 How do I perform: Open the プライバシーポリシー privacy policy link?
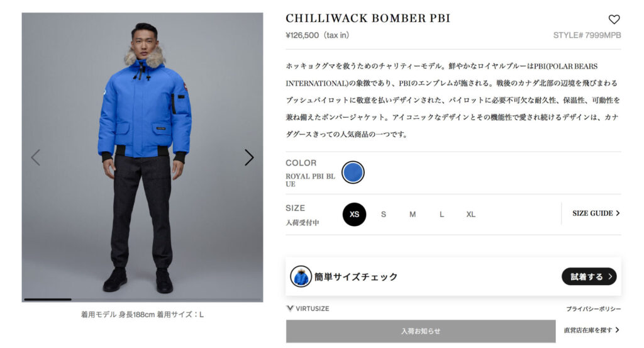click(x=594, y=309)
